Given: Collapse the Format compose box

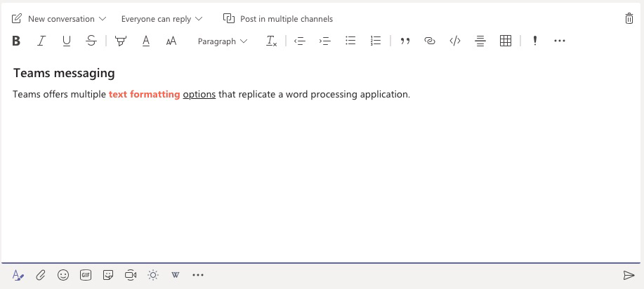Looking at the screenshot, I should point(18,275).
